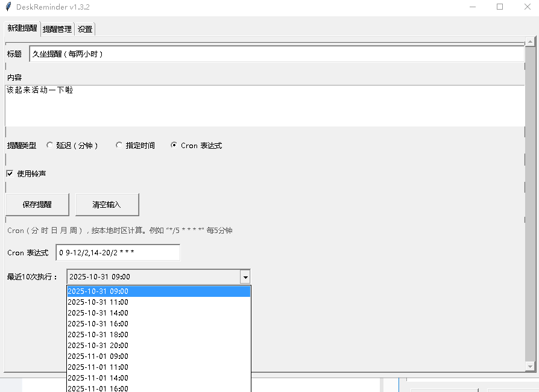
Task: Maximize the DeskReminder window
Action: coord(500,7)
